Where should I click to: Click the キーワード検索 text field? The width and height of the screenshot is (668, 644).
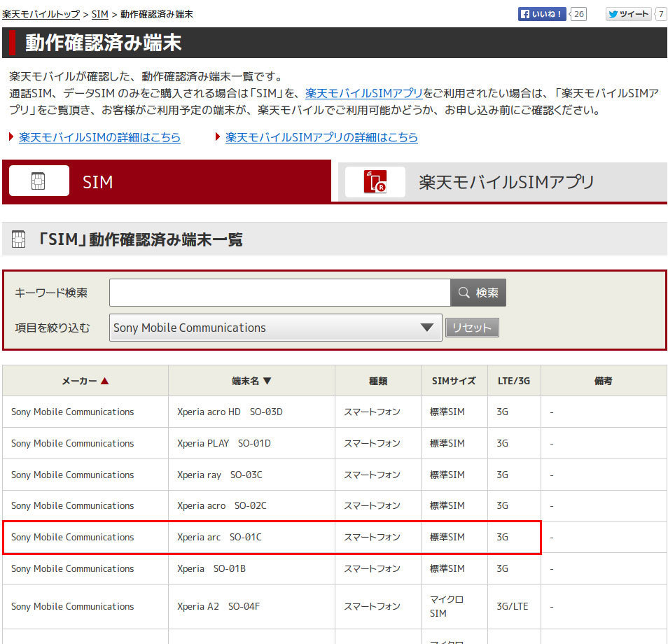coord(280,293)
